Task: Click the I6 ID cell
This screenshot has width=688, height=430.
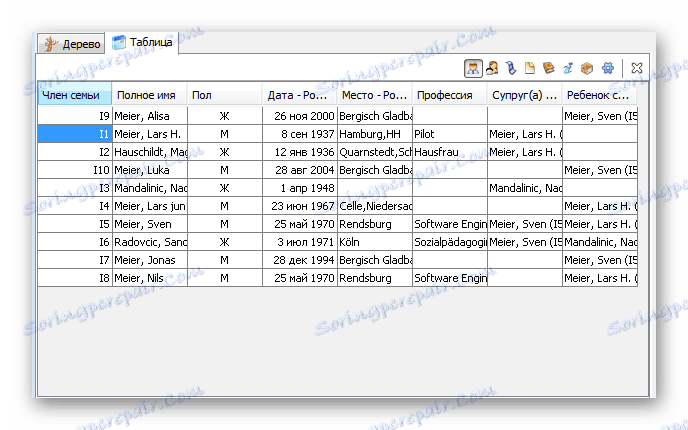Action: [75, 242]
